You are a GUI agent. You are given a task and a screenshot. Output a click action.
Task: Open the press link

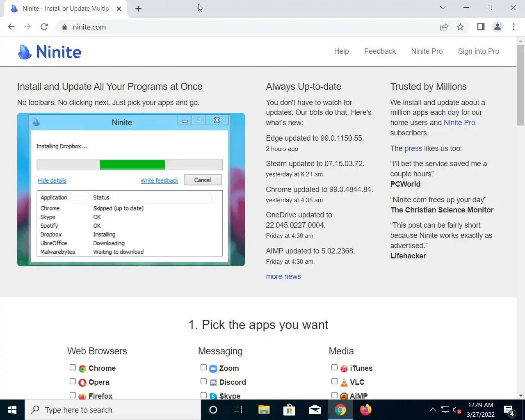[413, 148]
